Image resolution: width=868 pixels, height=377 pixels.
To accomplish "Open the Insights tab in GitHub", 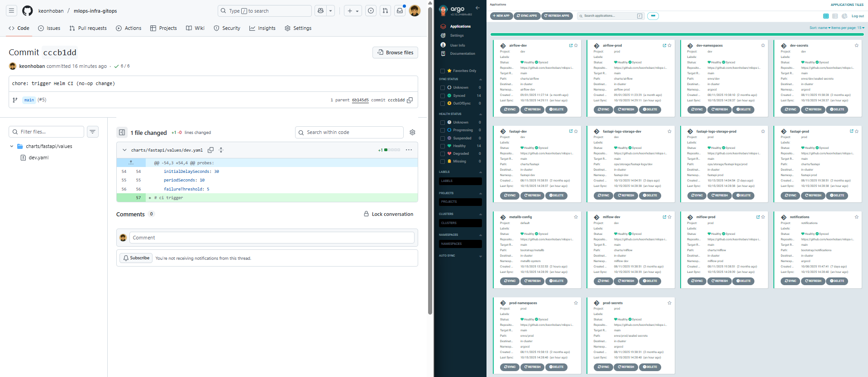I will click(x=262, y=28).
